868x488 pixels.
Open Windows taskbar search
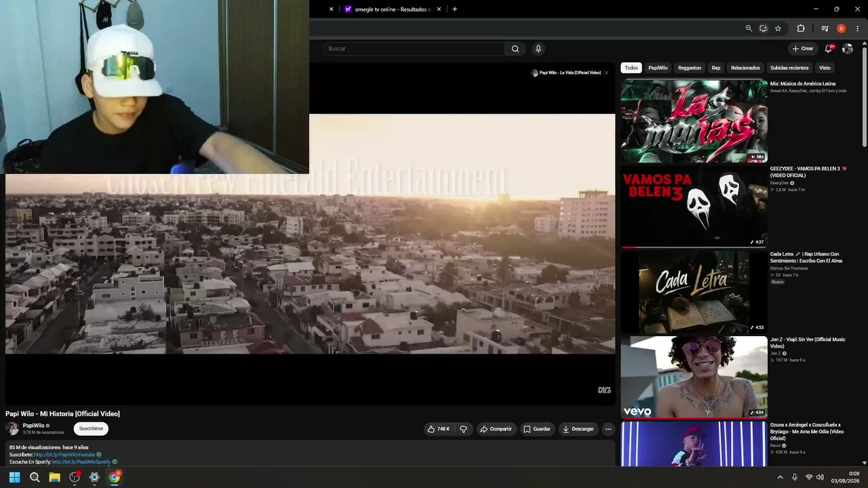pos(35,477)
